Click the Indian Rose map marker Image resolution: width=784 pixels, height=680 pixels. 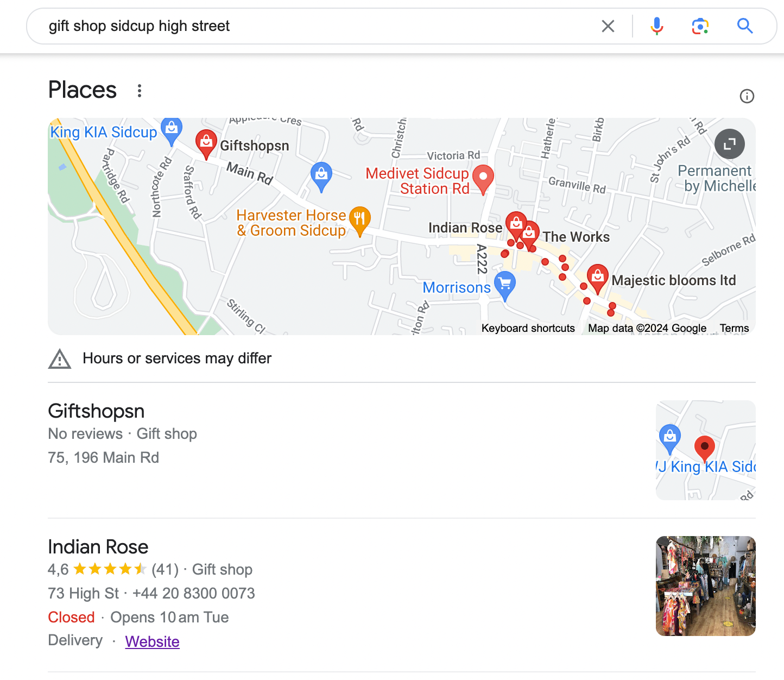516,223
